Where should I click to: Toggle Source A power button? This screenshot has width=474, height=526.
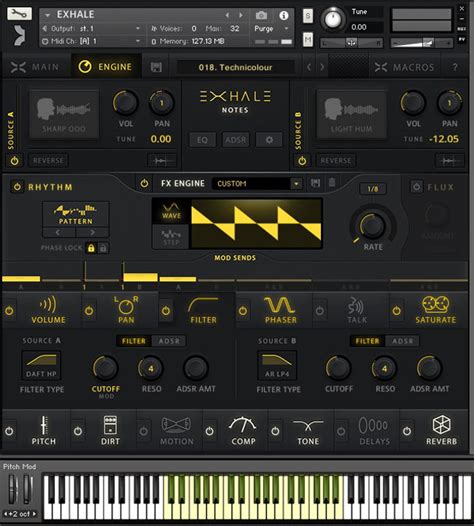(x=14, y=161)
